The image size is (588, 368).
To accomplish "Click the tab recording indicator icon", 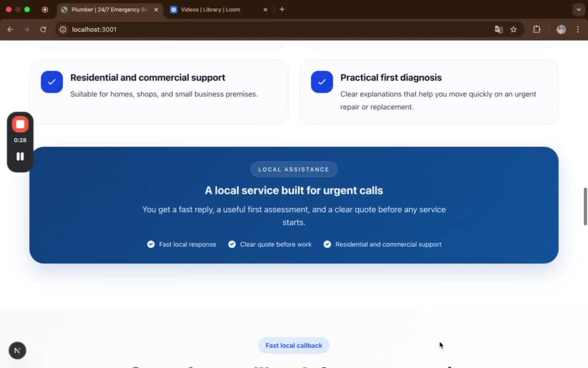I will (45, 10).
